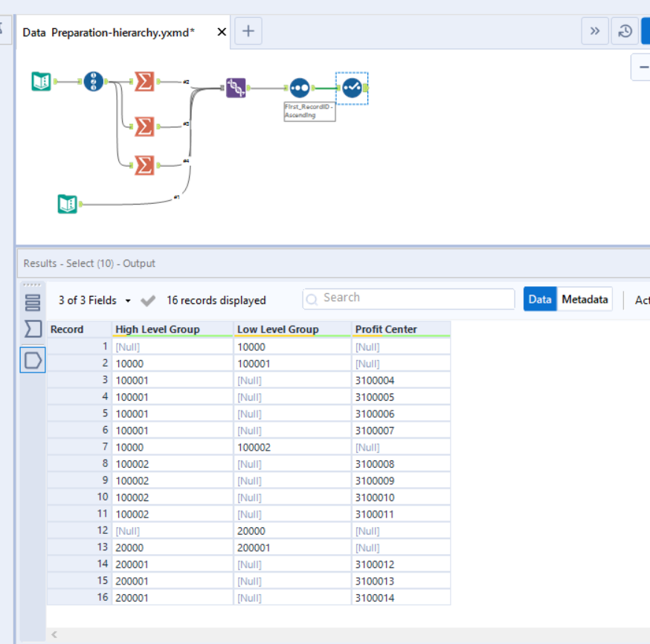
Task: Select the purple Join Multiple tool
Action: click(x=235, y=87)
